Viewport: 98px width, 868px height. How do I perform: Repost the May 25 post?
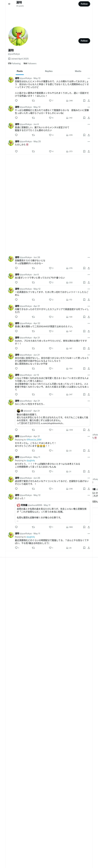33,151
